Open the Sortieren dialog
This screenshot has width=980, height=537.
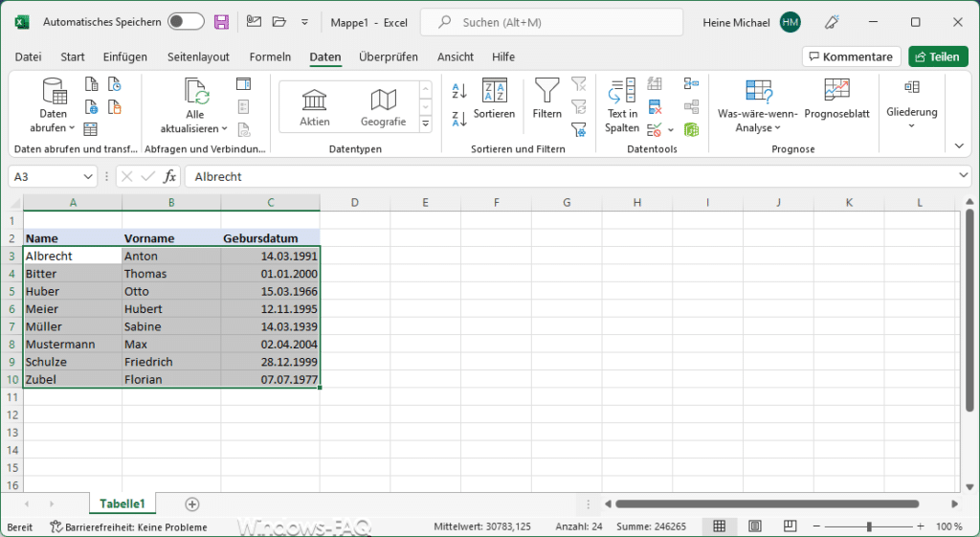495,99
